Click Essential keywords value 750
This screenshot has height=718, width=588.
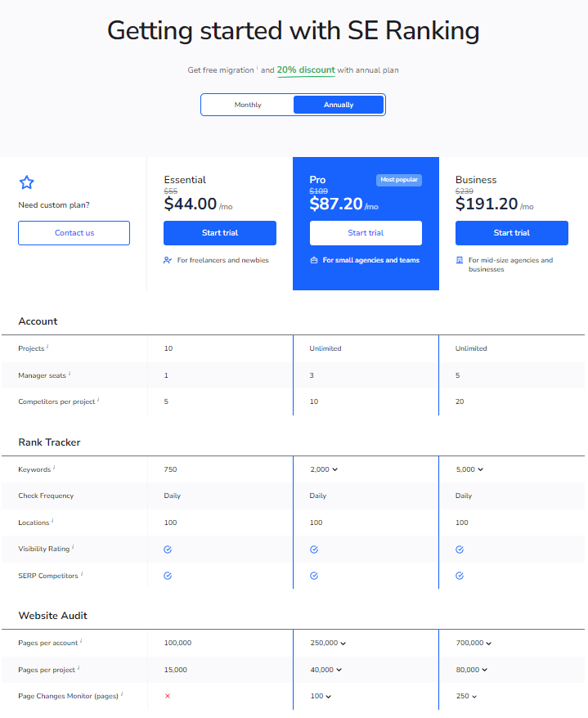[x=170, y=469]
